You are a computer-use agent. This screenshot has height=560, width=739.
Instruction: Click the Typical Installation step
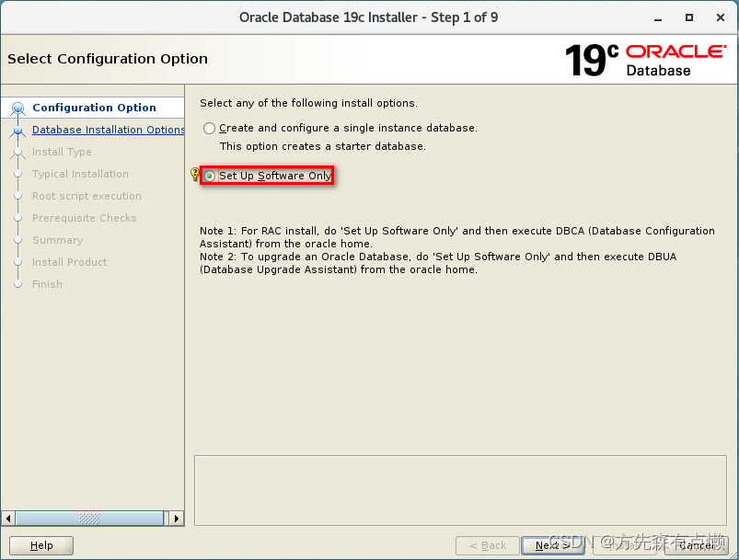(80, 174)
